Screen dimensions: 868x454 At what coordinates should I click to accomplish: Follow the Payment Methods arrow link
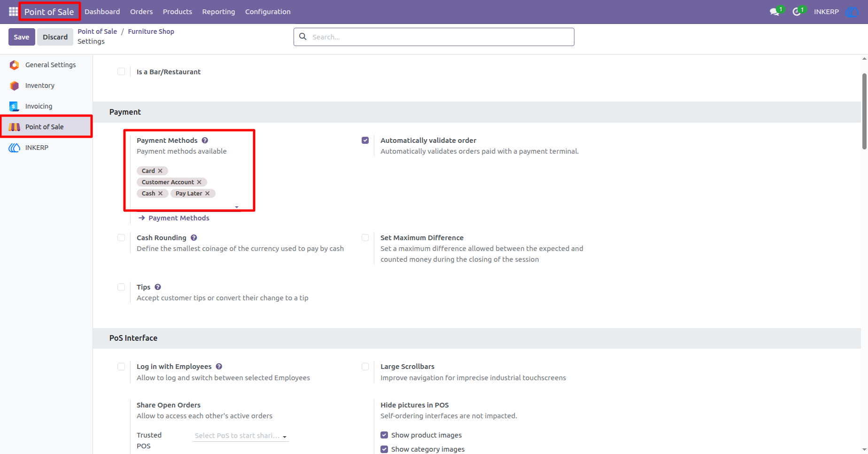(174, 218)
